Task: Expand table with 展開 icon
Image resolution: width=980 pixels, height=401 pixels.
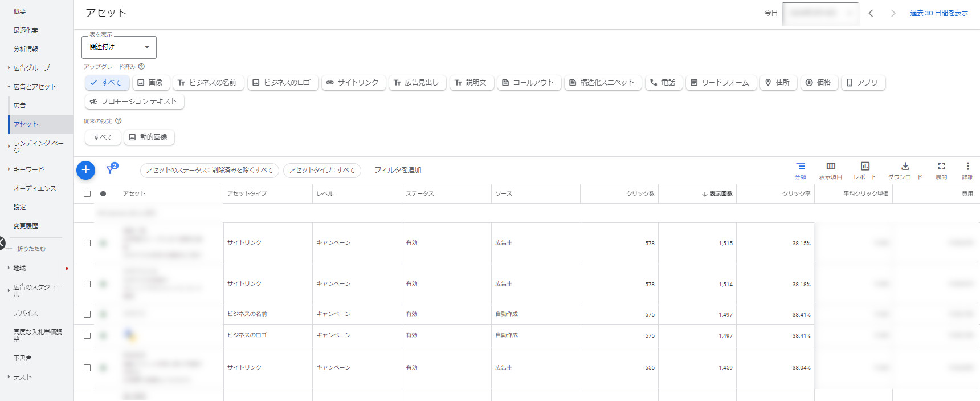Action: 941,170
